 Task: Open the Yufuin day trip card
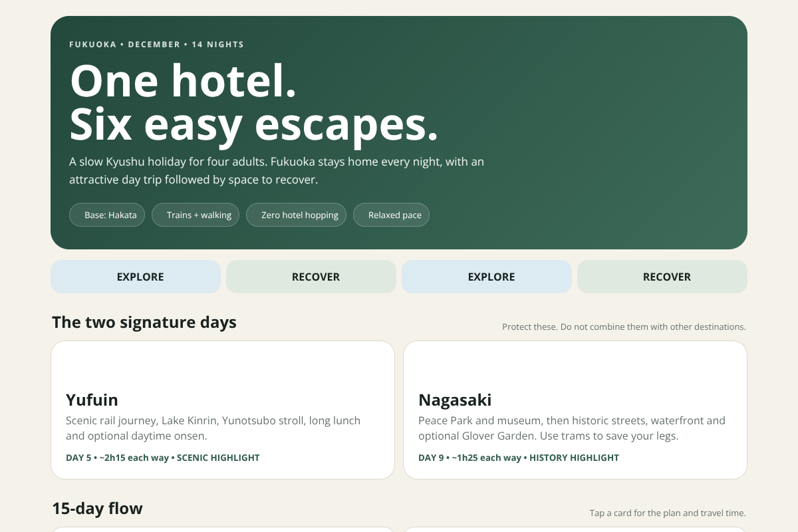[x=223, y=410]
